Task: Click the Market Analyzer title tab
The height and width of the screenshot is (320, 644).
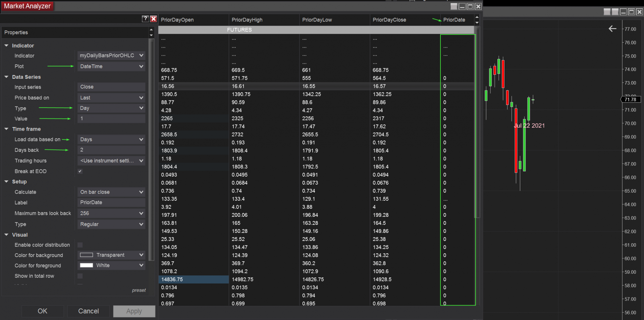Action: coord(27,6)
